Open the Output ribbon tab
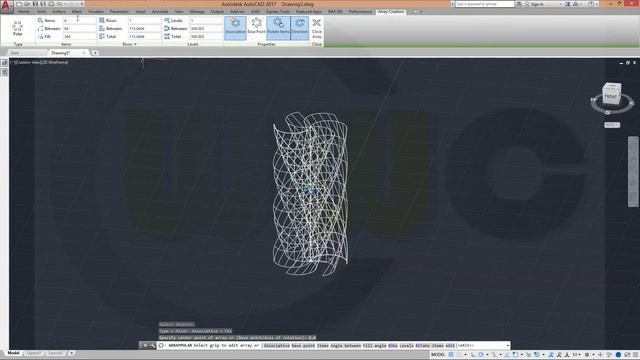Image resolution: width=640 pixels, height=360 pixels. coord(217,12)
